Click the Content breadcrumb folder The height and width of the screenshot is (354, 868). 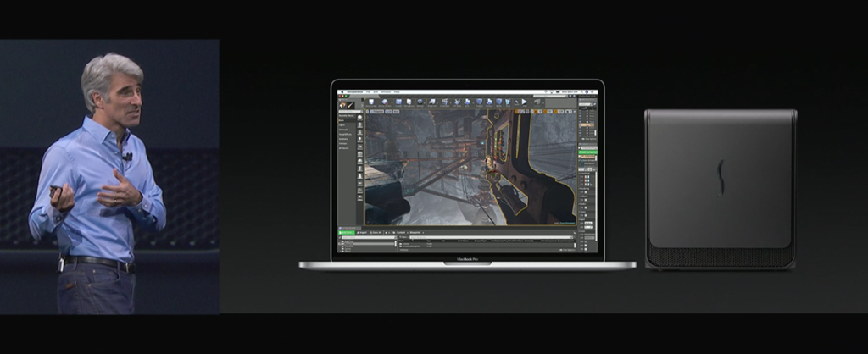coord(401,232)
